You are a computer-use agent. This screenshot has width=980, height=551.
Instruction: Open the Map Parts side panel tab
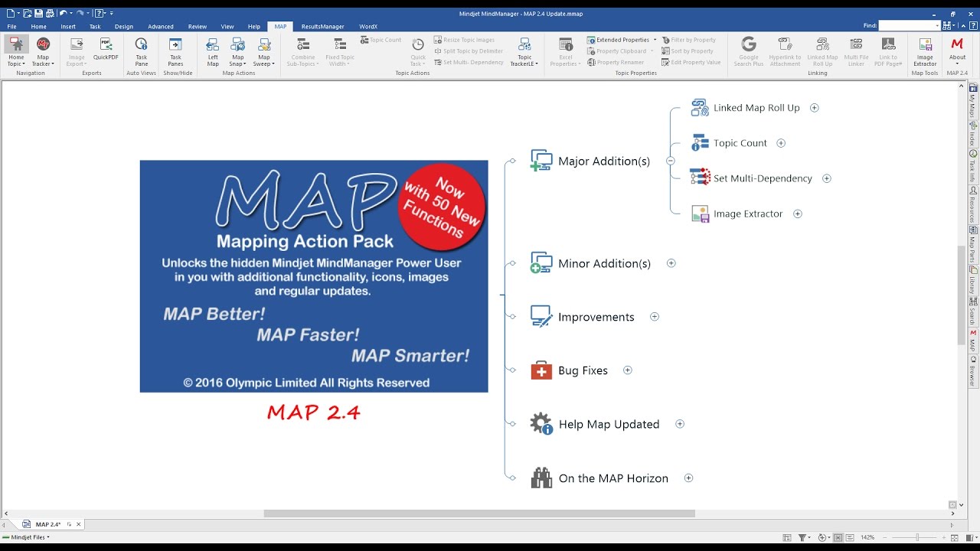[973, 246]
